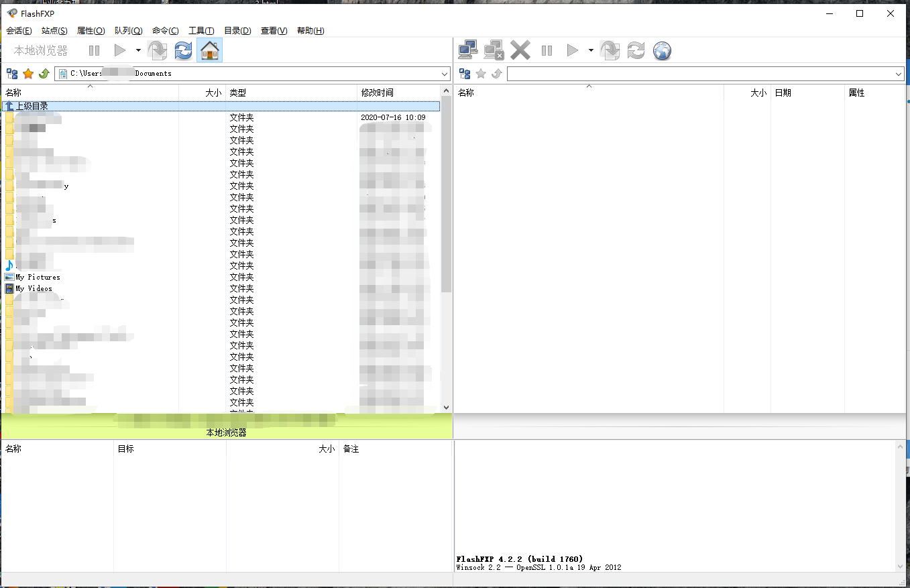Open the 查看(V) menu

click(x=274, y=31)
